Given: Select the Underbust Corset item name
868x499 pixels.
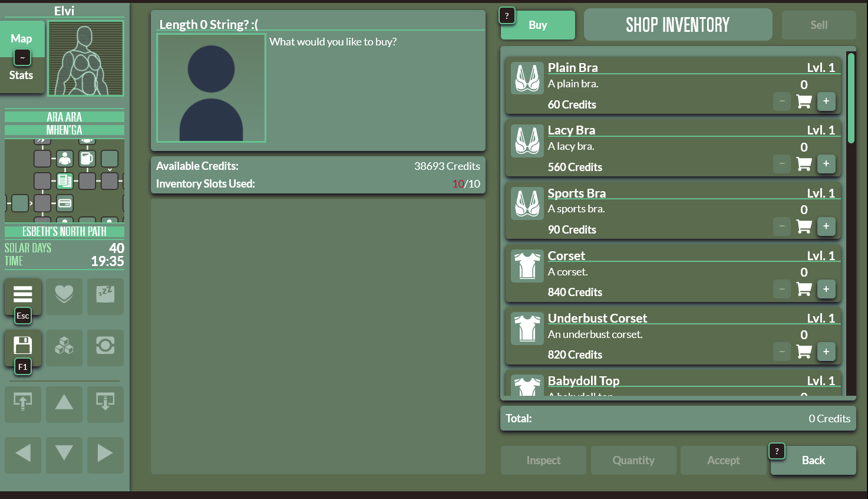Looking at the screenshot, I should point(597,319).
